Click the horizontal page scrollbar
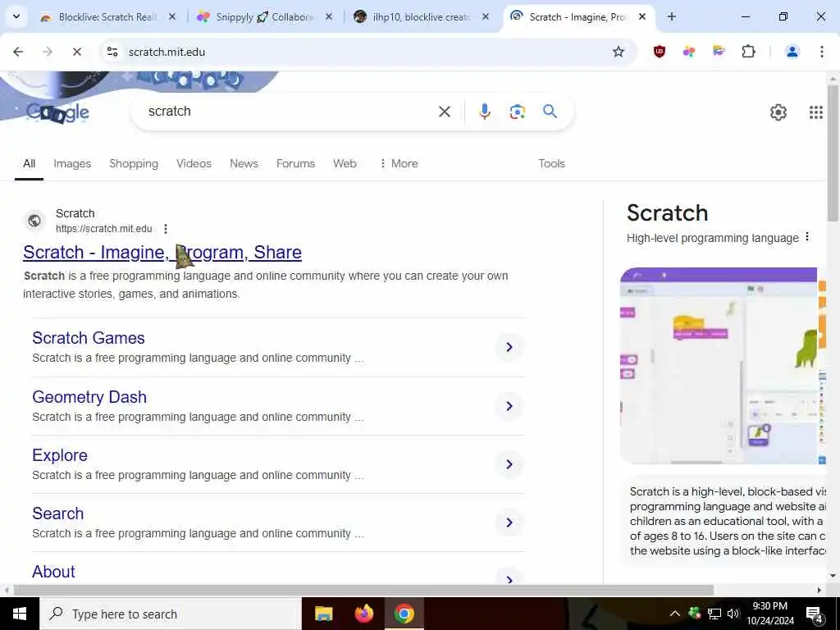The image size is (840, 630). 363,591
